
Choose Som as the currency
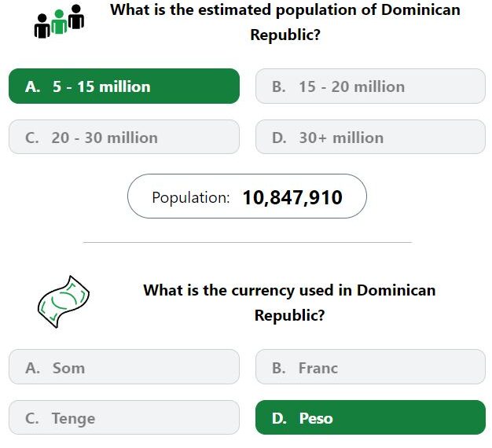[x=124, y=367]
